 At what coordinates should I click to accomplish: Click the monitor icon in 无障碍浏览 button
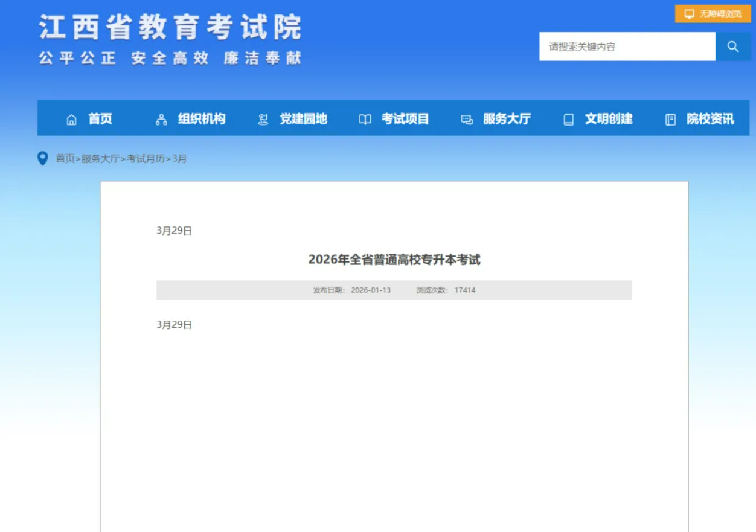pos(688,13)
